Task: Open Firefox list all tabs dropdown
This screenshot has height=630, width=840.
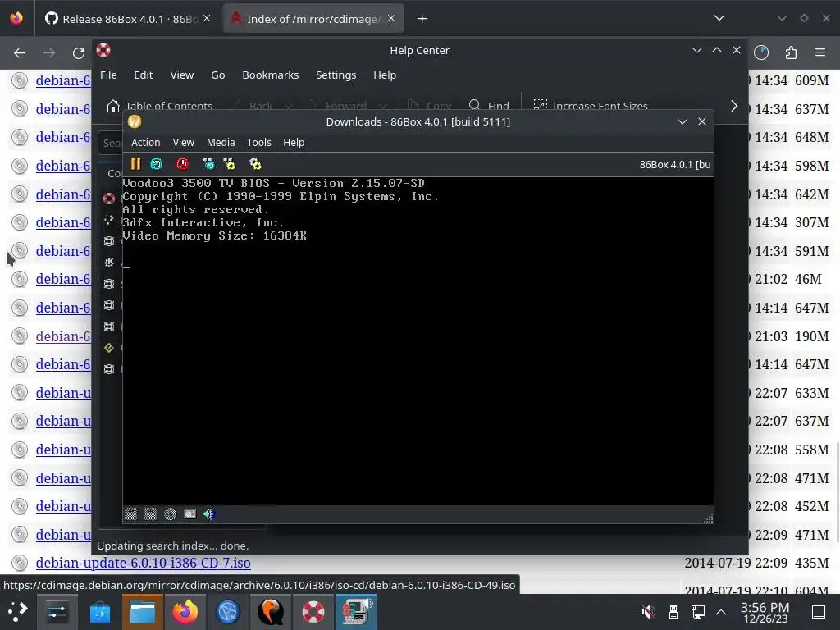Action: (x=719, y=18)
